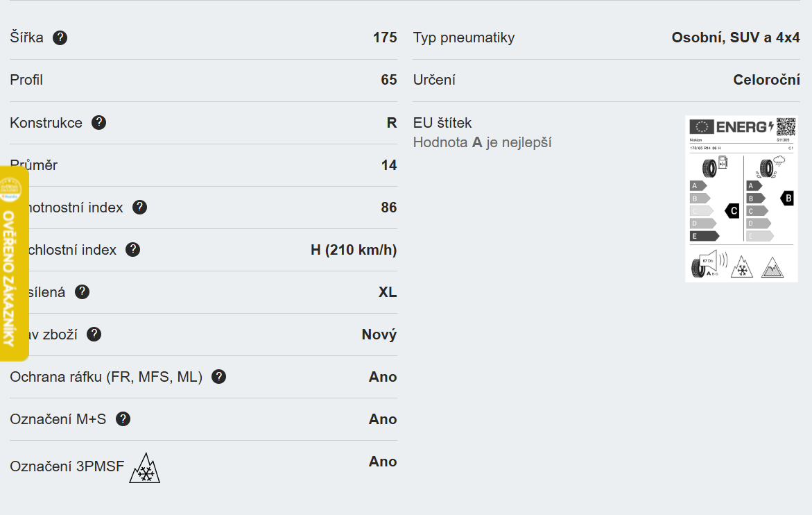Show help for Rychlostní index
Image resolution: width=812 pixels, height=515 pixels.
(132, 249)
